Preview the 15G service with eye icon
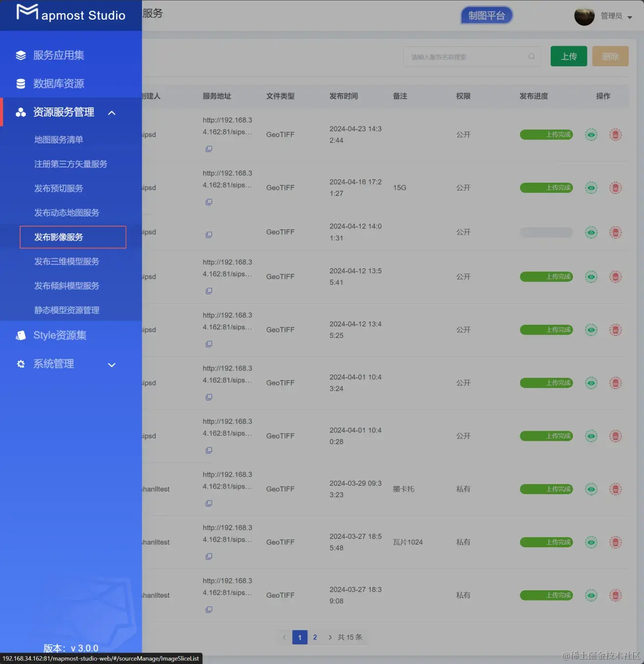 pos(591,188)
